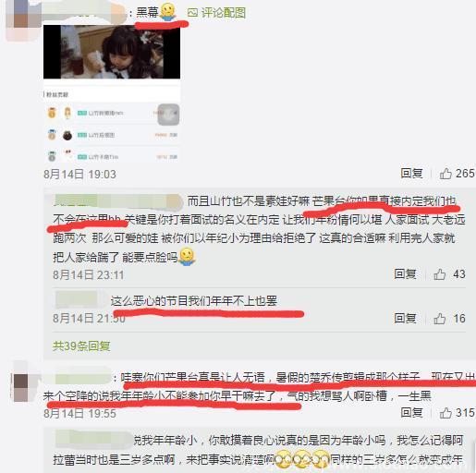Expand the 共39条回复 replies link

(x=81, y=346)
